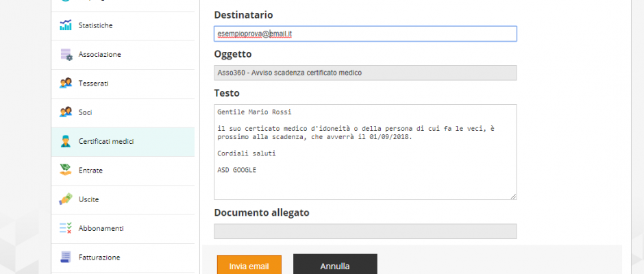Click the Certificati medici doctor icon
The width and height of the screenshot is (644, 274).
65,141
